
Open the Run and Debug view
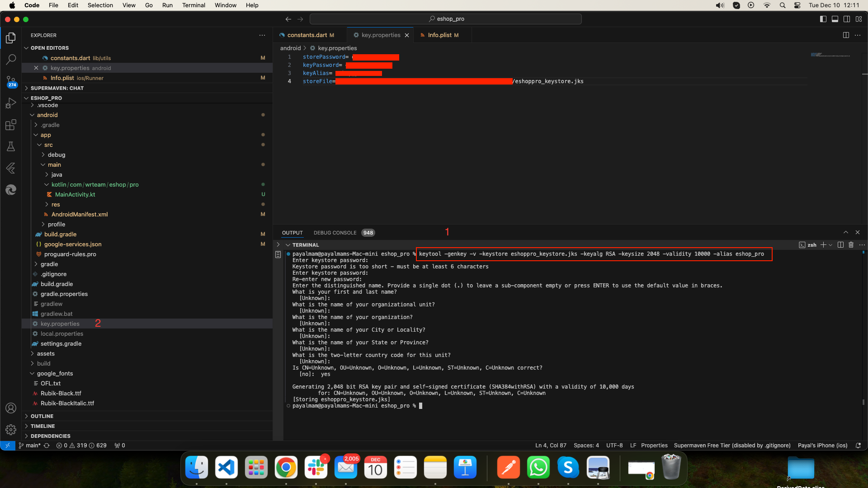11,103
